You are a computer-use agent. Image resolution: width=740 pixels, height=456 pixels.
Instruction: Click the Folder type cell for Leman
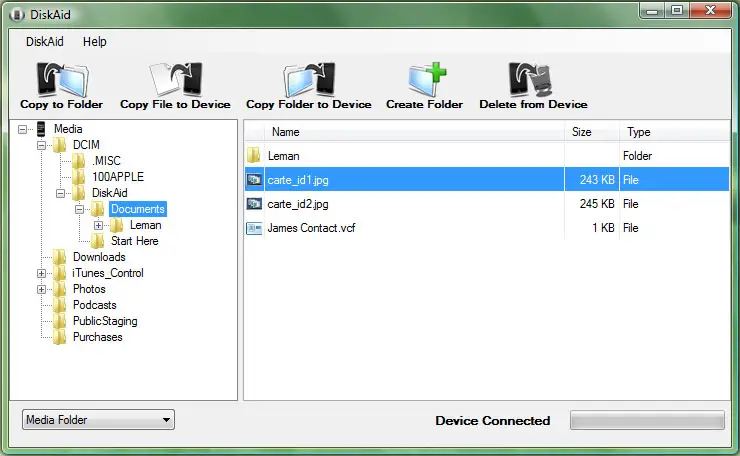pyautogui.click(x=637, y=156)
